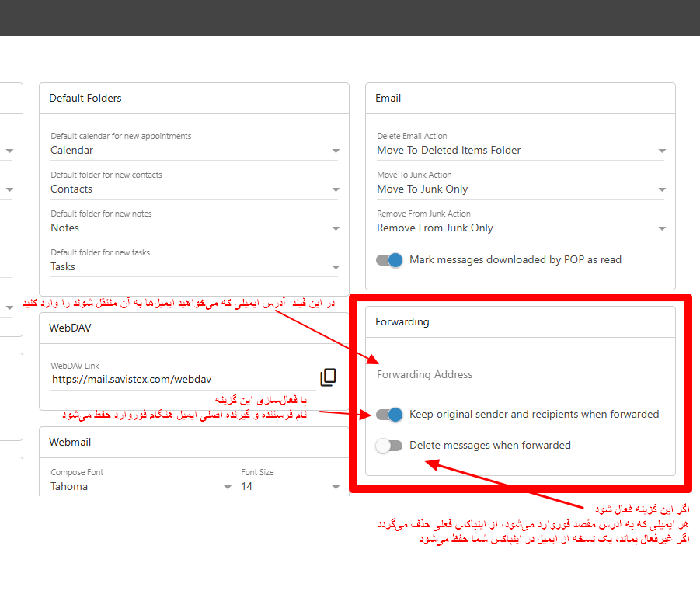Click the Forwarding section header

pos(402,321)
